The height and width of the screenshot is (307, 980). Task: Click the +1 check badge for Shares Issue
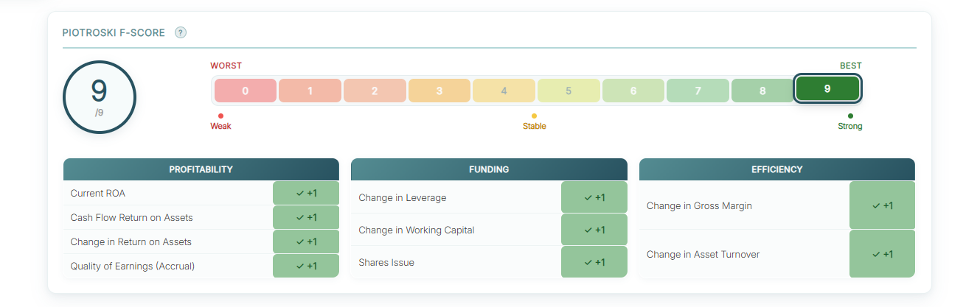(594, 262)
